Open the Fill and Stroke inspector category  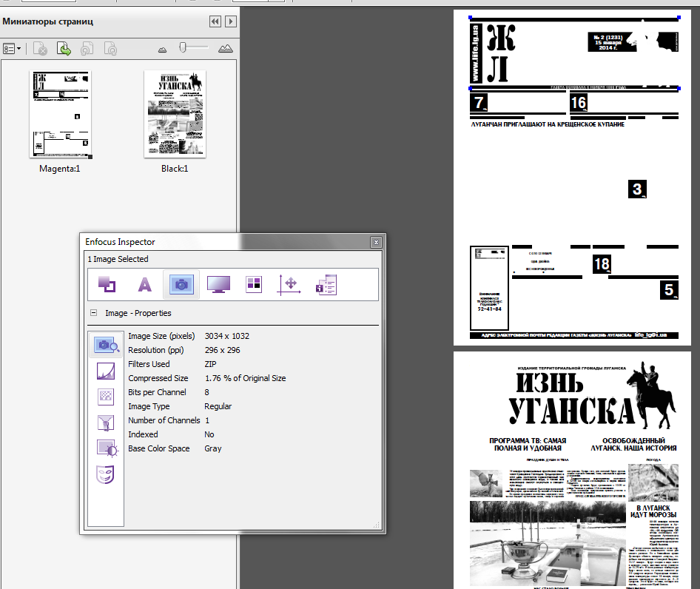click(107, 284)
